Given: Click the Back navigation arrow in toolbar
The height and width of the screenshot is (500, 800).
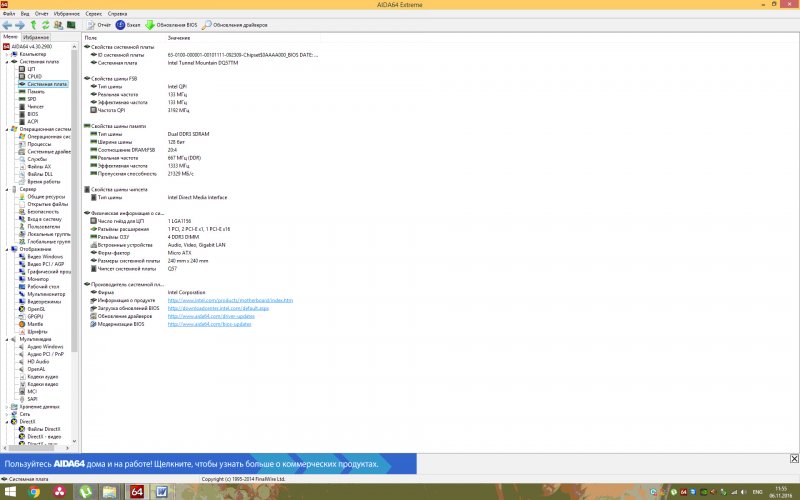Looking at the screenshot, I should (7, 24).
